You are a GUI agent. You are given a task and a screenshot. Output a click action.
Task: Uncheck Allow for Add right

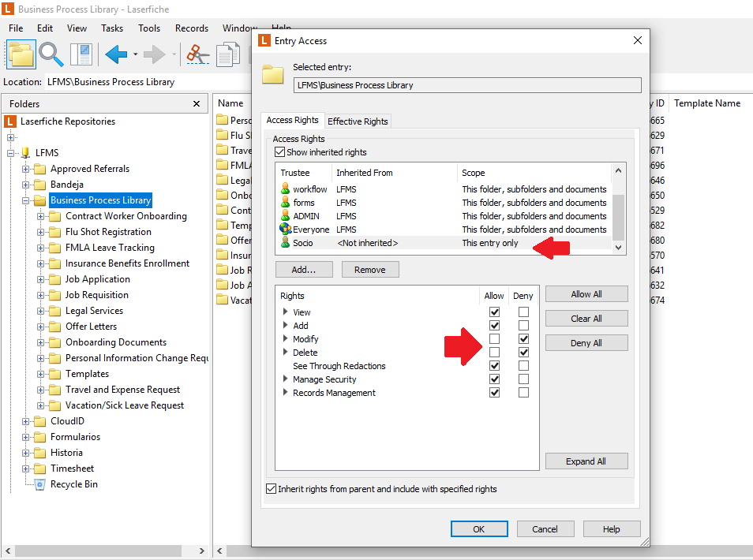click(494, 325)
